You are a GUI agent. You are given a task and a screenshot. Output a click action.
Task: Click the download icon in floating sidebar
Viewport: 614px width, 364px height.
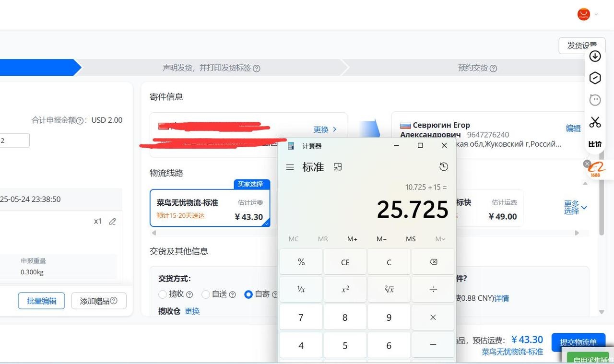pos(595,56)
